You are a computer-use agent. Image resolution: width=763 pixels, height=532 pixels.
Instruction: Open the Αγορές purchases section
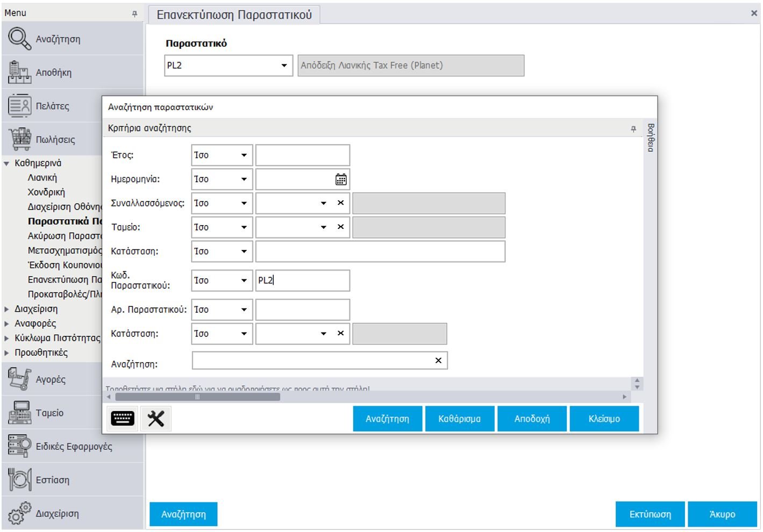click(x=51, y=379)
